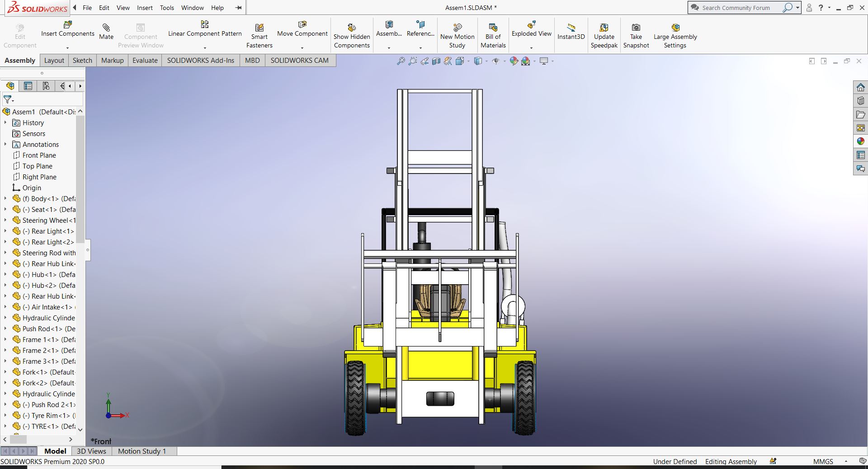Click Take Snapshot camera icon
This screenshot has width=868, height=469.
(636, 28)
